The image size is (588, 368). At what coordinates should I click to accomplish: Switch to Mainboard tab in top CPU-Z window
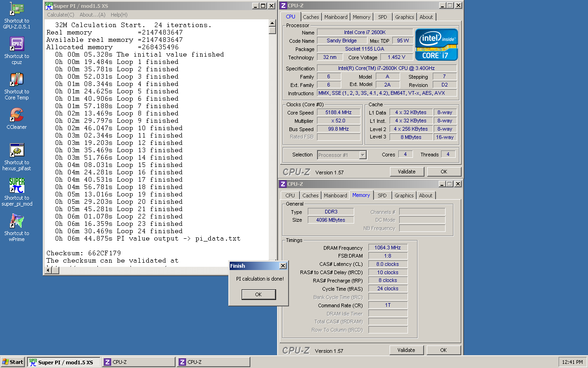coord(336,17)
